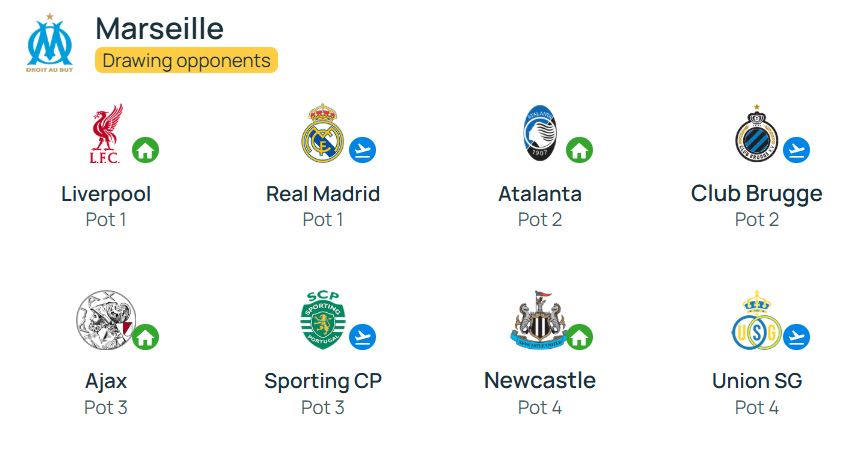Click home match icon next to Atalanta
Screen dimensions: 858x464
click(579, 150)
